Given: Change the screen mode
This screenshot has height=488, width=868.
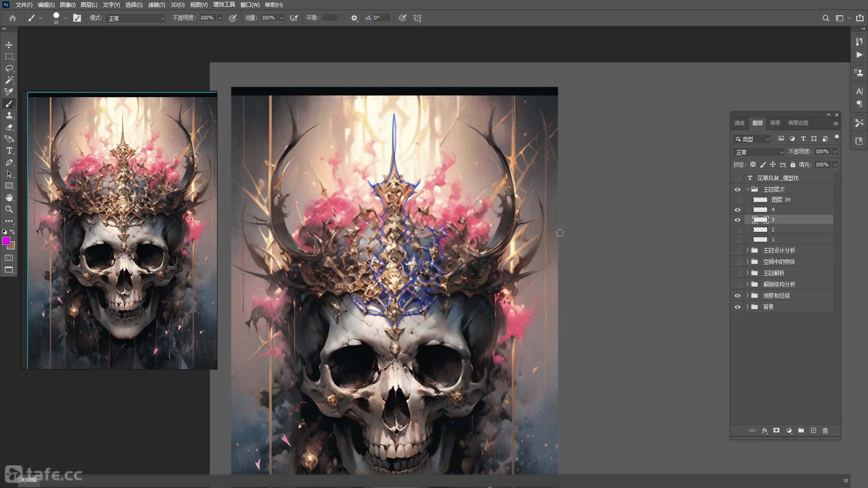Looking at the screenshot, I should [9, 270].
